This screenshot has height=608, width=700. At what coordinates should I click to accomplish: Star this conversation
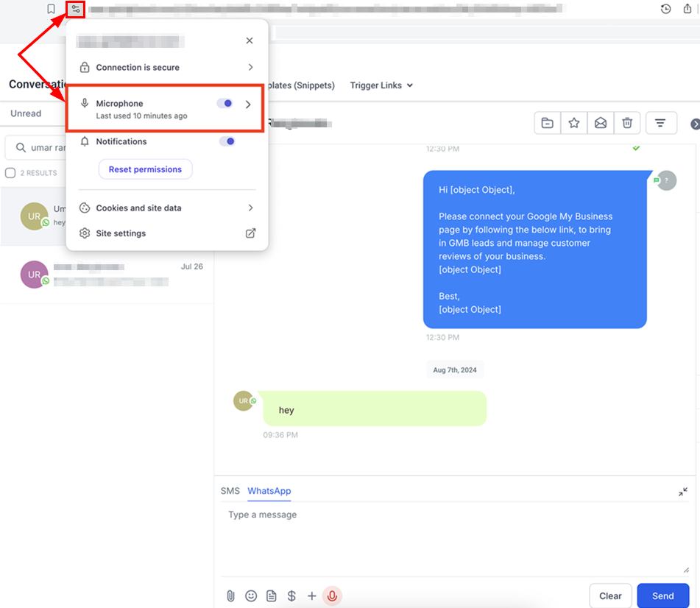point(574,123)
